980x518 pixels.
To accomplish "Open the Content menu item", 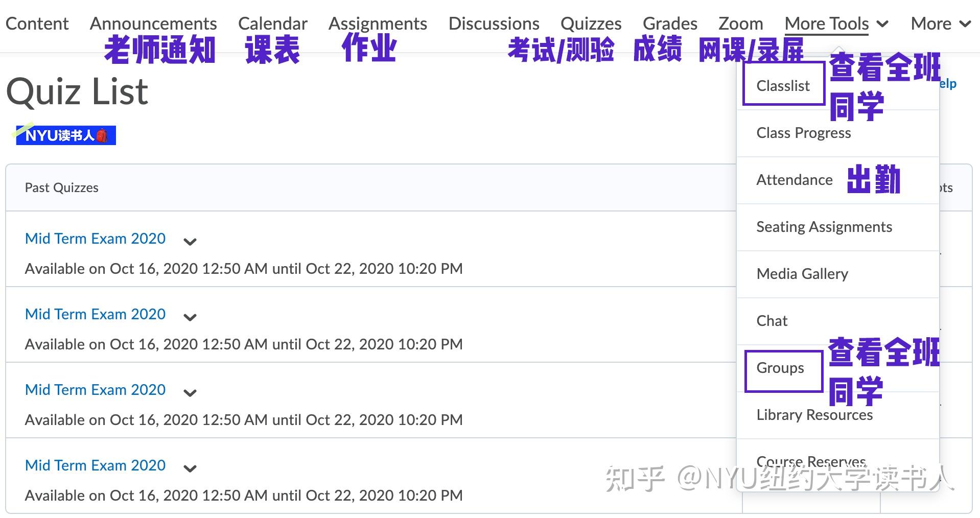I will [x=36, y=23].
